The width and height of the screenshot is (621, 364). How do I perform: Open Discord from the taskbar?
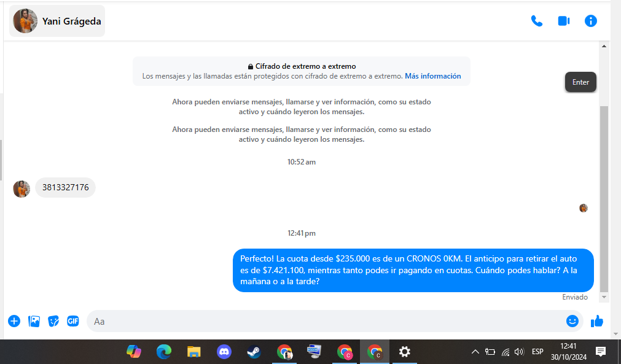(224, 352)
